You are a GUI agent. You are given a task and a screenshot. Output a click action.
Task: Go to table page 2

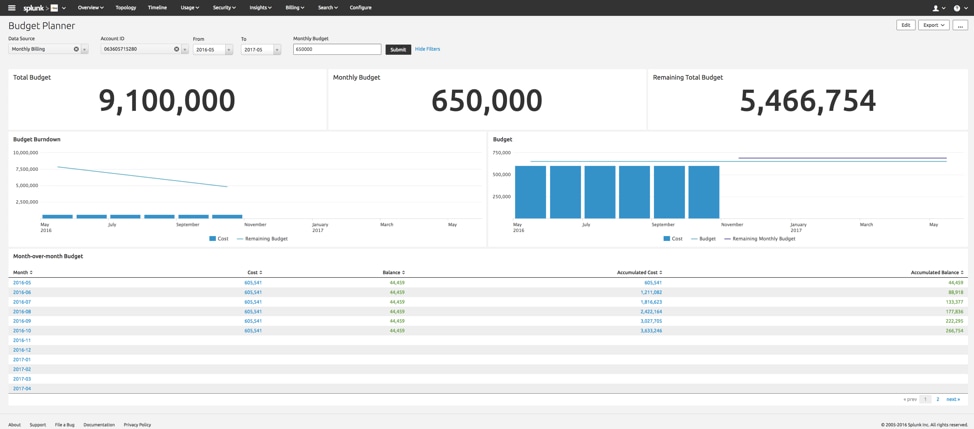[938, 399]
